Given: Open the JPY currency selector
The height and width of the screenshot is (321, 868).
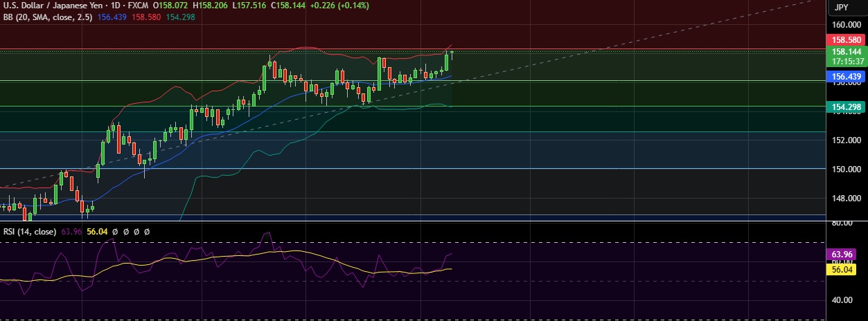Looking at the screenshot, I should [x=841, y=8].
